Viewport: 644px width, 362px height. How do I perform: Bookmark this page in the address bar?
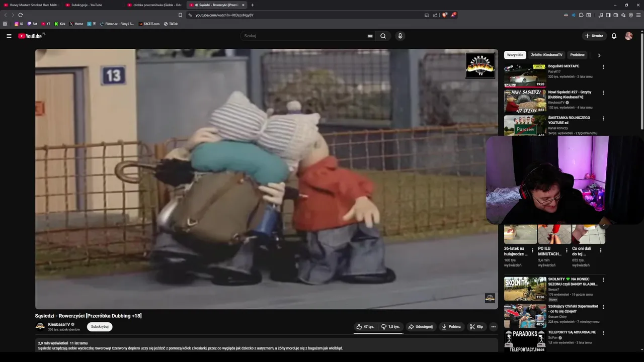(x=180, y=15)
